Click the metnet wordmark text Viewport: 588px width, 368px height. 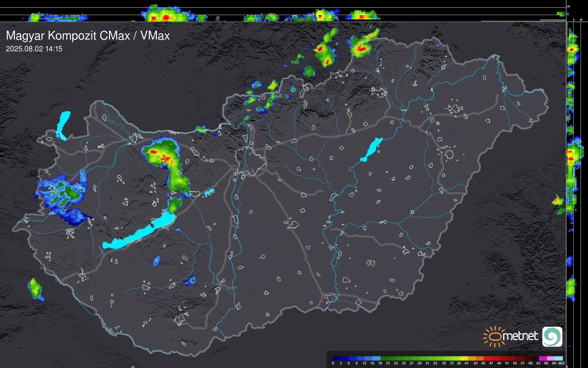520,336
